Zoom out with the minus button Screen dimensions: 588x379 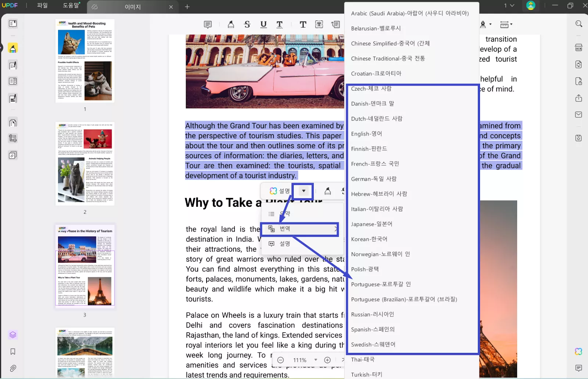tap(280, 360)
